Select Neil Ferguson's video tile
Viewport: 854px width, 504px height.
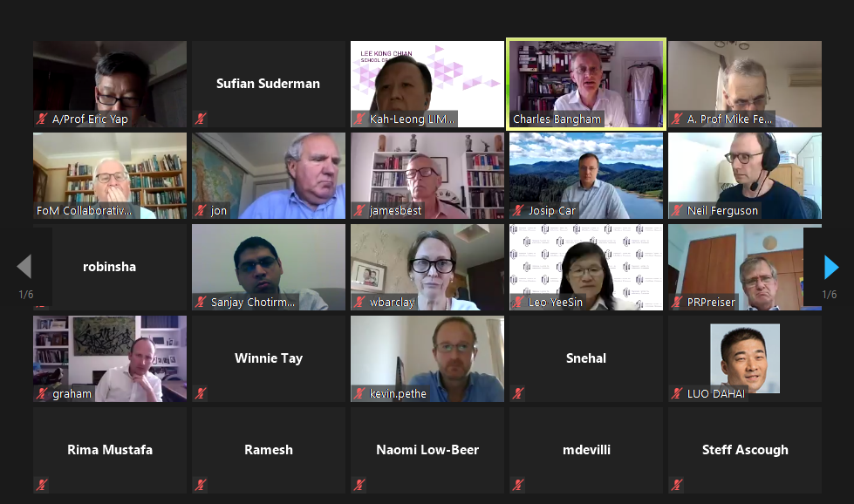745,176
